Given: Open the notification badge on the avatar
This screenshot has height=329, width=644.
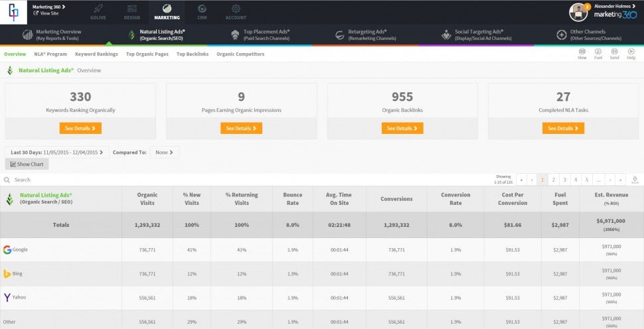Looking at the screenshot, I should point(587,7).
